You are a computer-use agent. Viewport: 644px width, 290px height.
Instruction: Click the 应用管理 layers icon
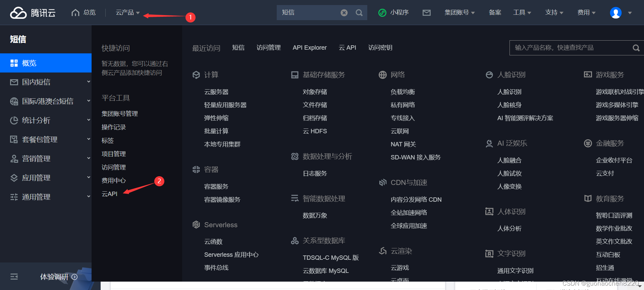[x=14, y=178]
